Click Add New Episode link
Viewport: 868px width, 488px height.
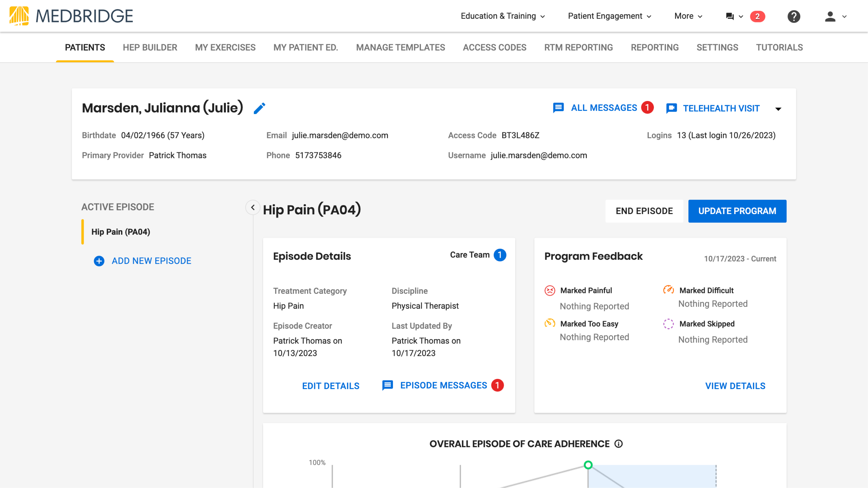[x=151, y=261]
